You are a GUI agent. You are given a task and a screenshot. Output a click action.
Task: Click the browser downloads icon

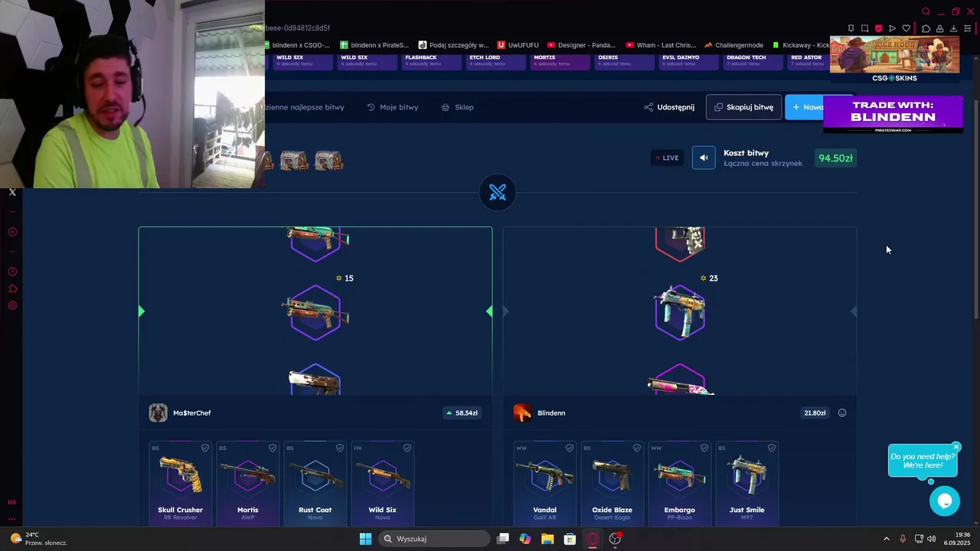pyautogui.click(x=953, y=28)
